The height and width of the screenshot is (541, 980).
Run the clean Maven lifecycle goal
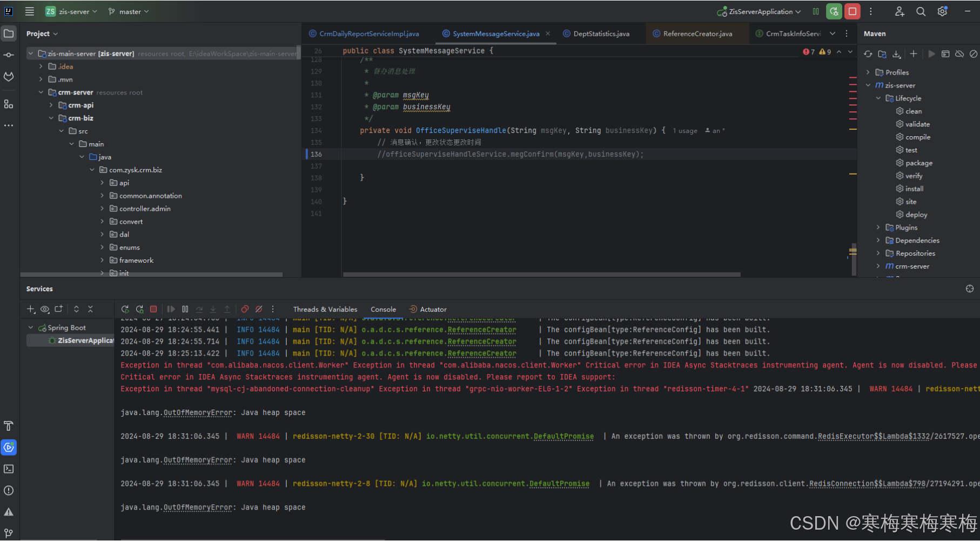[x=914, y=111]
